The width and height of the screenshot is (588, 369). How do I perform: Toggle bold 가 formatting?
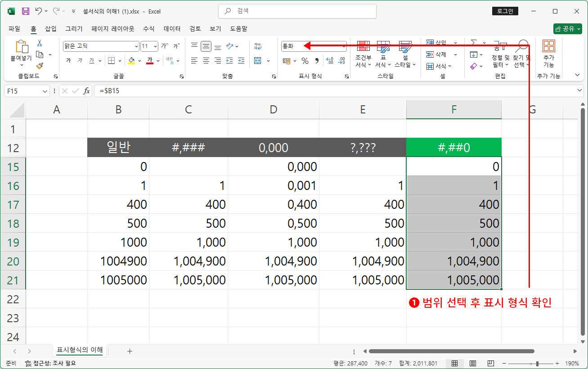[68, 60]
